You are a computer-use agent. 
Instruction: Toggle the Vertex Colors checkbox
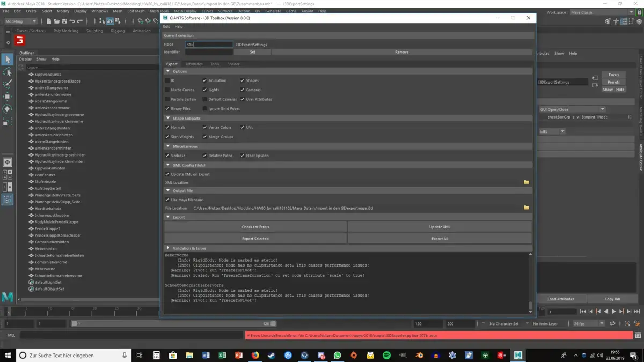(205, 127)
